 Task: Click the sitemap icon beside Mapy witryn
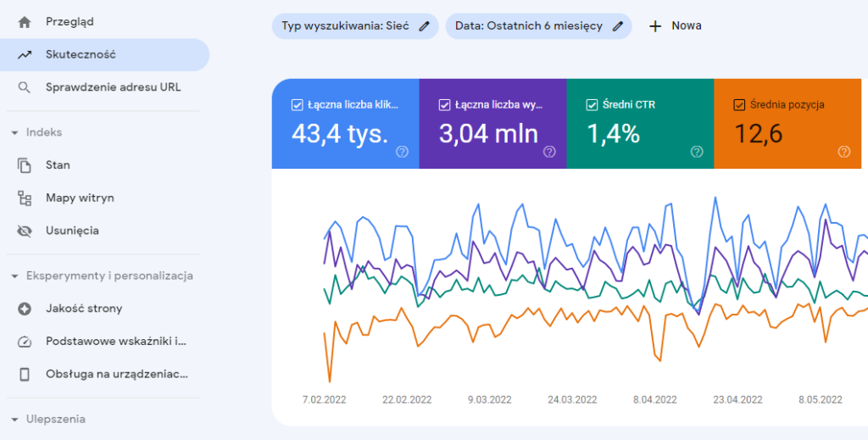click(25, 198)
